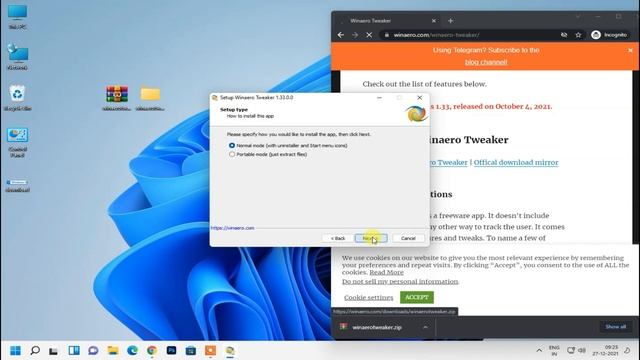Select Normal mode radio button
The height and width of the screenshot is (360, 640).
point(232,145)
